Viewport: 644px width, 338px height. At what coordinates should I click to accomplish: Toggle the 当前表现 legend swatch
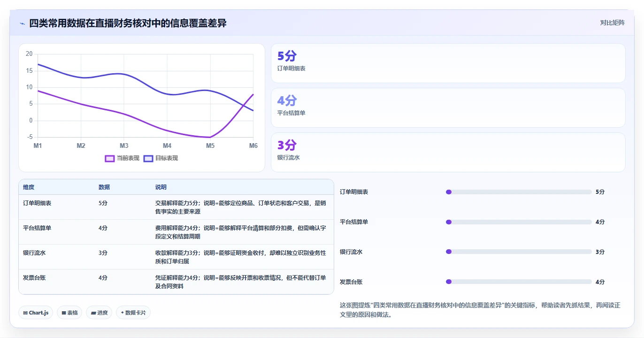[x=110, y=158]
